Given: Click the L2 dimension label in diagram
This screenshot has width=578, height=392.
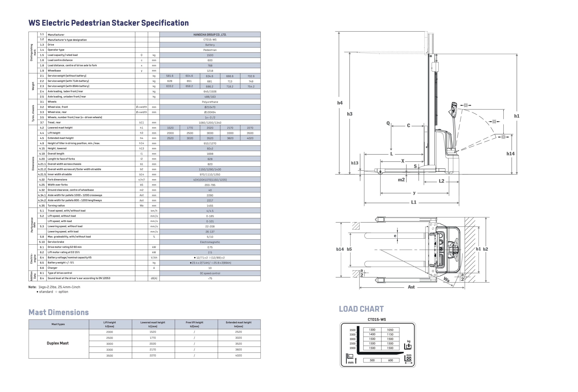Looking at the screenshot, I should pyautogui.click(x=441, y=181).
